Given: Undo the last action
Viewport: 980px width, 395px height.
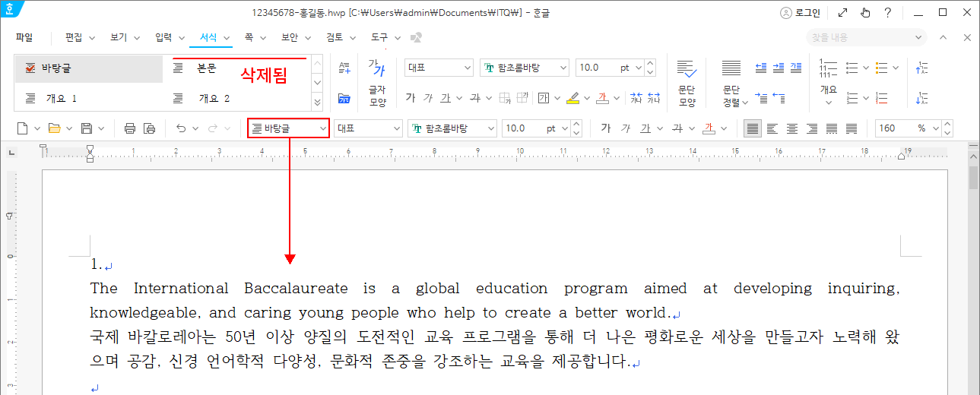Looking at the screenshot, I should coord(181,128).
